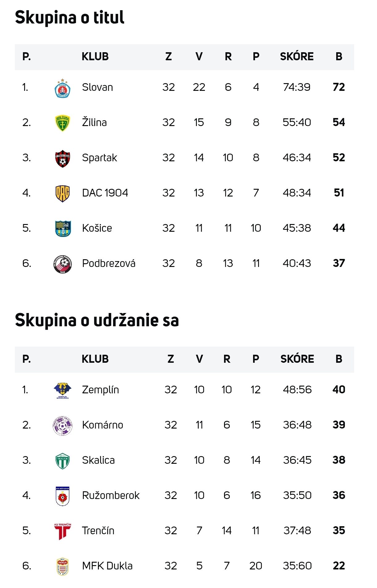The image size is (377, 588).
Task: Click the Komárno club crest icon
Action: click(x=62, y=426)
